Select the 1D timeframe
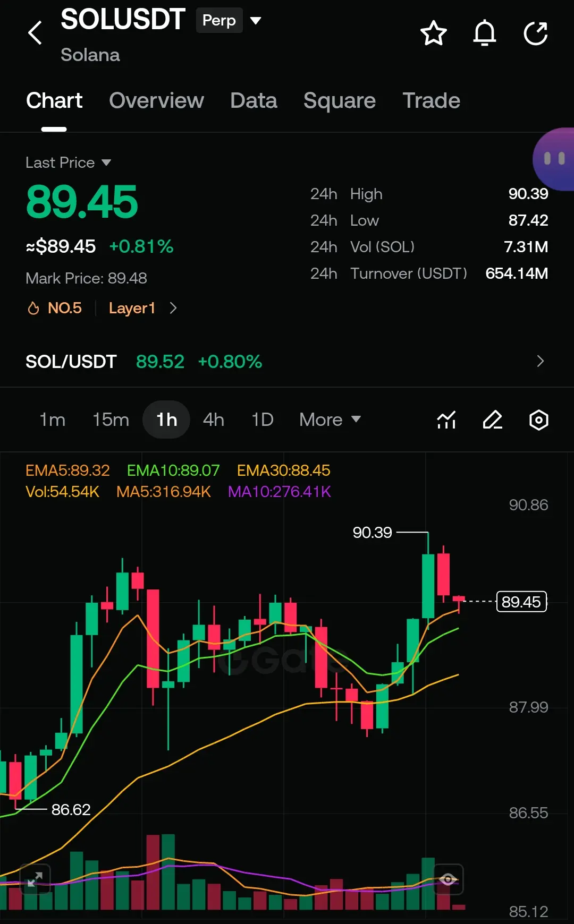This screenshot has height=924, width=574. coord(262,420)
